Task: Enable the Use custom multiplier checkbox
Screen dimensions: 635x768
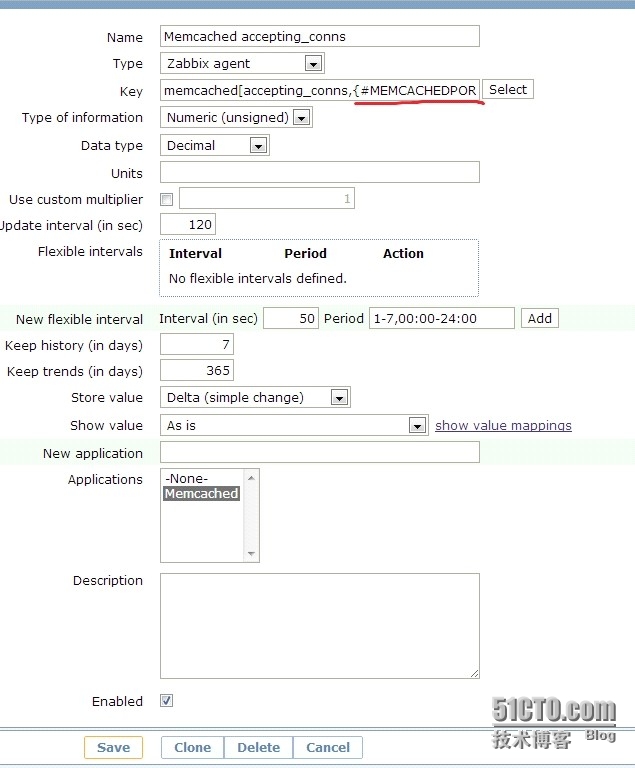Action: [167, 199]
